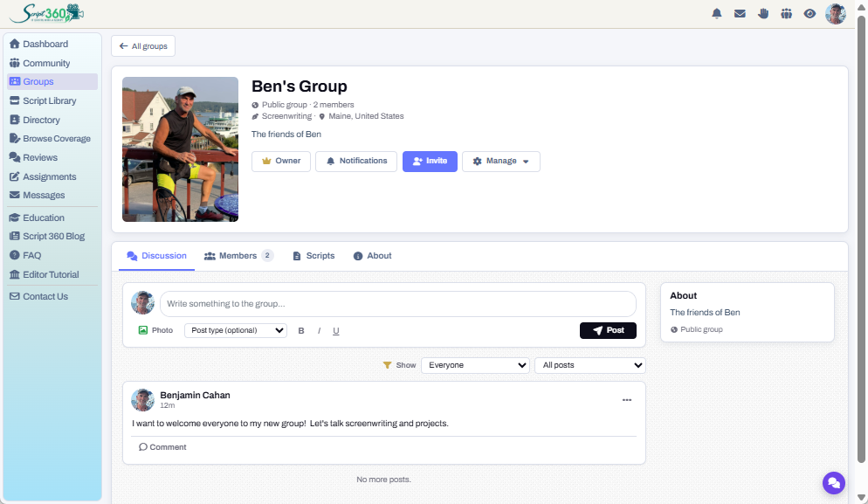Switch to the About tab
The height and width of the screenshot is (504, 868).
coord(373,256)
